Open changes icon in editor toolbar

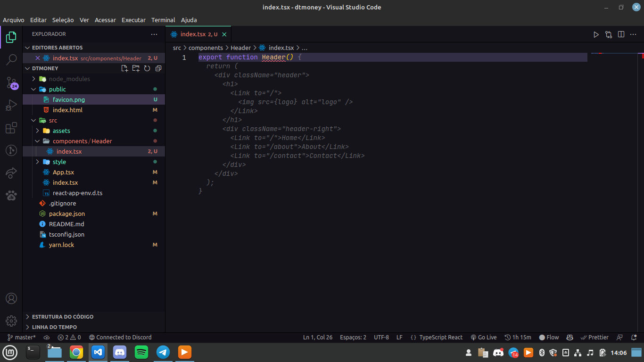pos(609,34)
